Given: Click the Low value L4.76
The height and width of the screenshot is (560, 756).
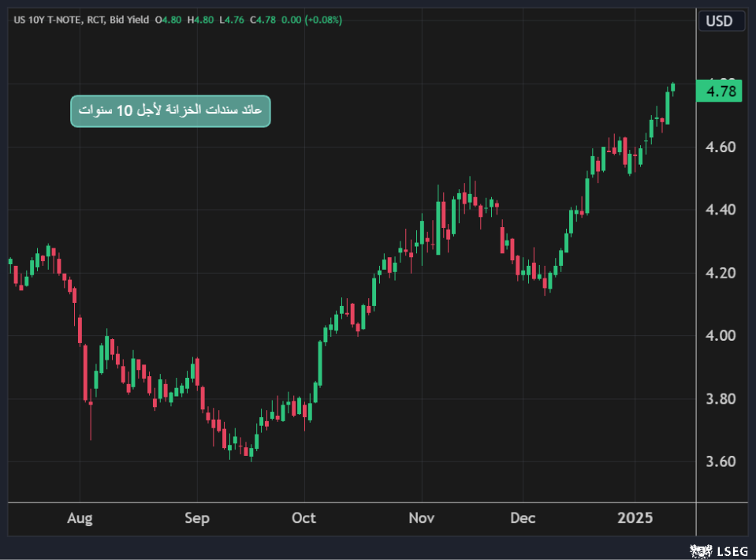Looking at the screenshot, I should (229, 20).
